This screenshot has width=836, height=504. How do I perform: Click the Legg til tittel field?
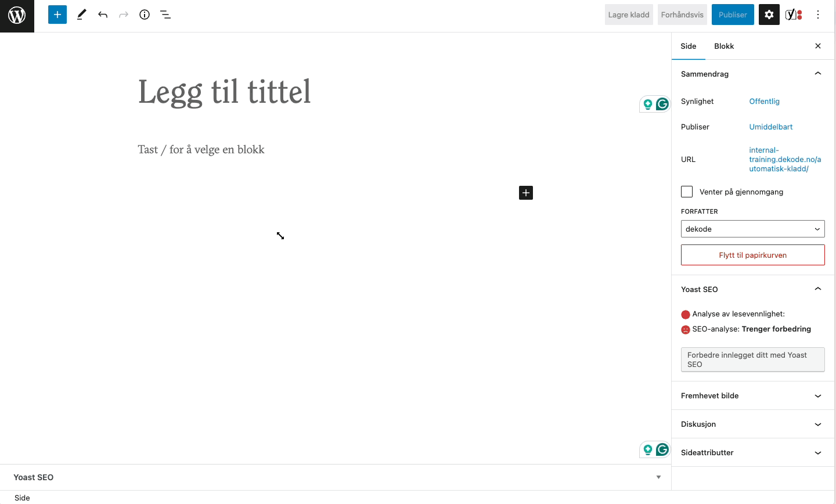225,92
